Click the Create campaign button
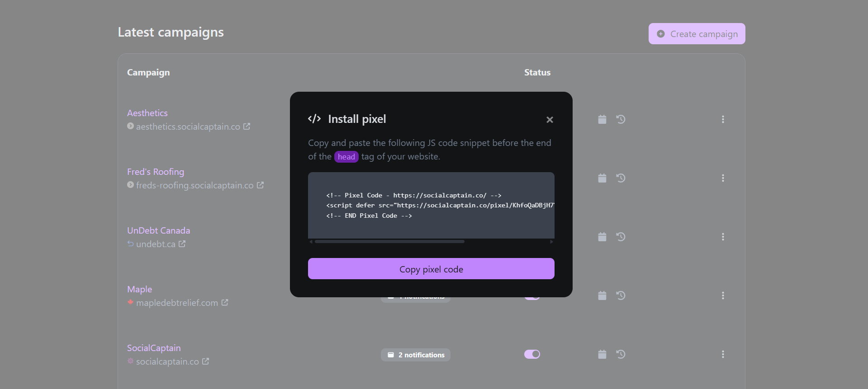The image size is (868, 389). (697, 34)
